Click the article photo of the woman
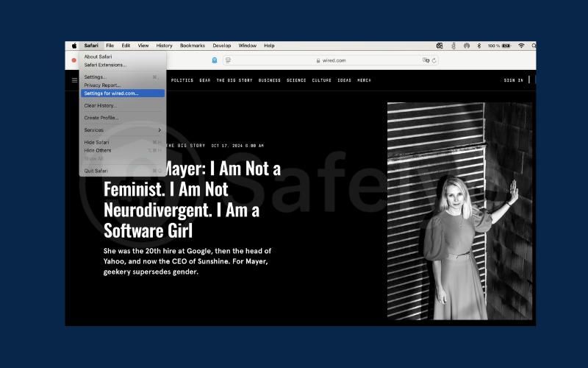The height and width of the screenshot is (368, 588). [460, 211]
